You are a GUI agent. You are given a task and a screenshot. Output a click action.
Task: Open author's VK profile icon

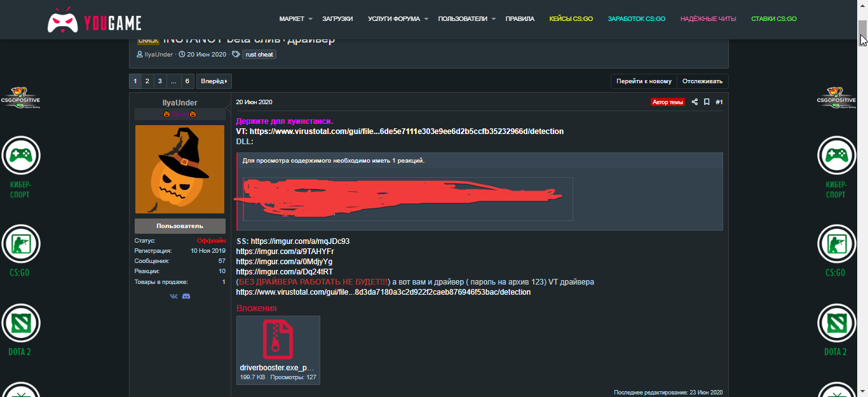(x=173, y=296)
